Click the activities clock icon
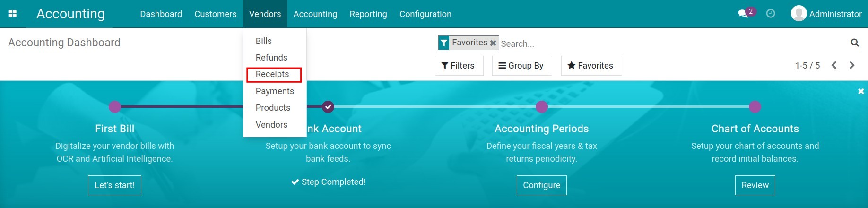Image resolution: width=868 pixels, height=208 pixels. (771, 14)
